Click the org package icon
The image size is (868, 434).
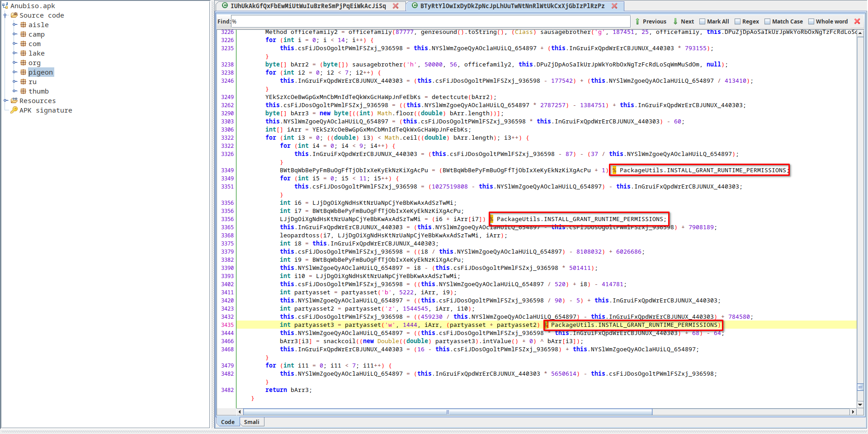[23, 63]
